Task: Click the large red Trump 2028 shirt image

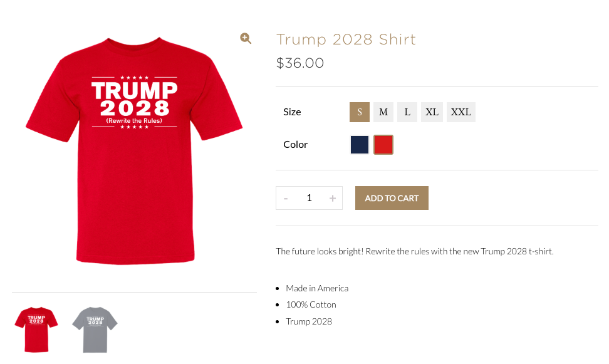Action: coord(134,151)
